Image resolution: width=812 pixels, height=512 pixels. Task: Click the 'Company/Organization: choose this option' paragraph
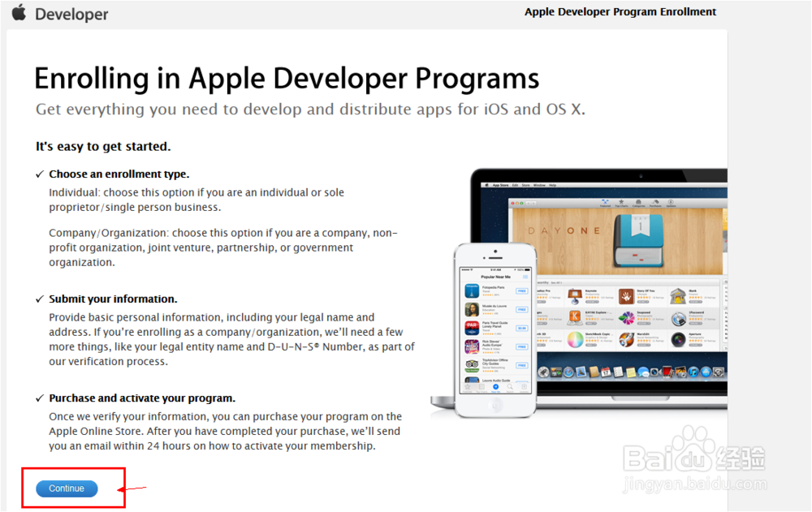pos(223,247)
